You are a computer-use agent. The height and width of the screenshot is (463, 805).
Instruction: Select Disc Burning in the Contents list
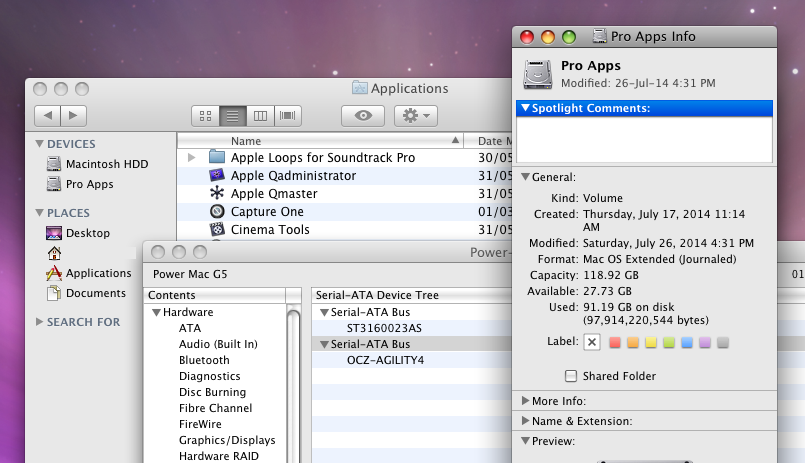[x=213, y=392]
